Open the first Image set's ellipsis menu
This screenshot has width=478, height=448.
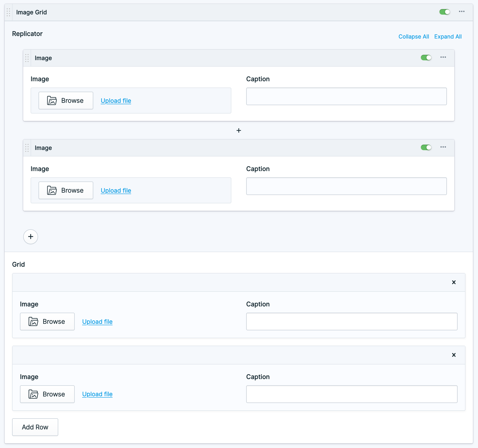click(443, 57)
